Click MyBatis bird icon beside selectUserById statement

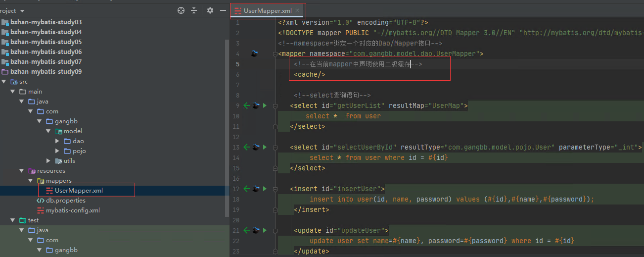[256, 147]
